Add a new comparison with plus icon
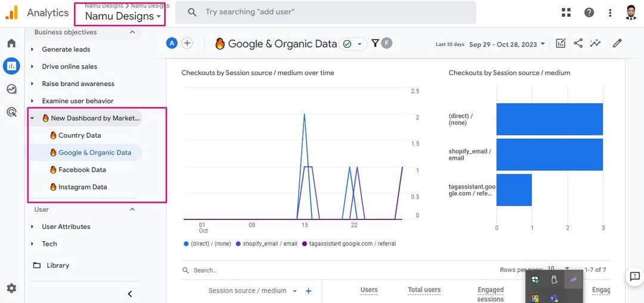 (x=187, y=43)
